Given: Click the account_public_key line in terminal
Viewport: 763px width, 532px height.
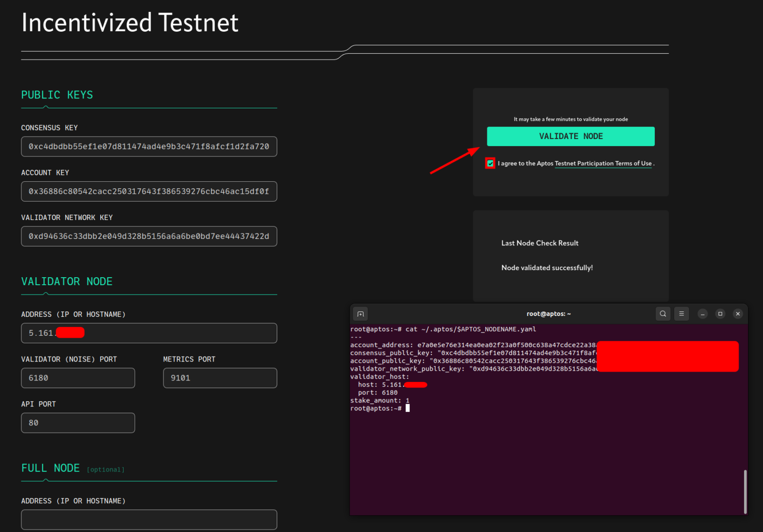Looking at the screenshot, I should pos(473,361).
